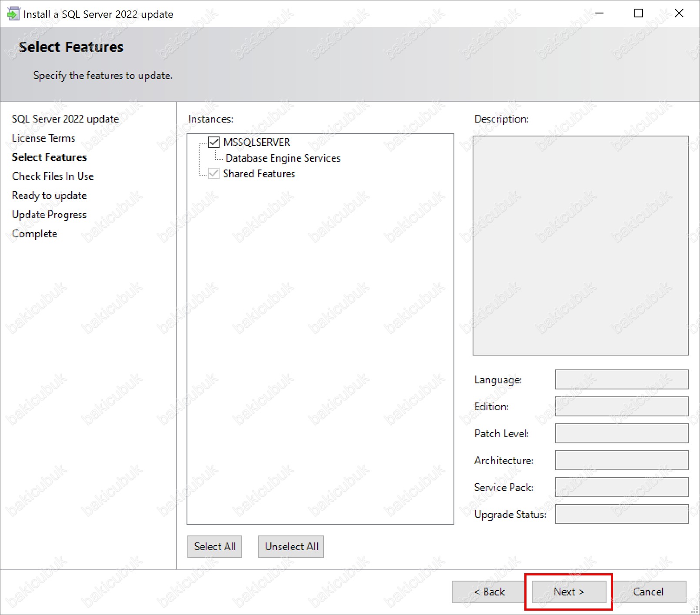This screenshot has height=615, width=700.
Task: Click the Upgrade Status field
Action: pyautogui.click(x=622, y=514)
